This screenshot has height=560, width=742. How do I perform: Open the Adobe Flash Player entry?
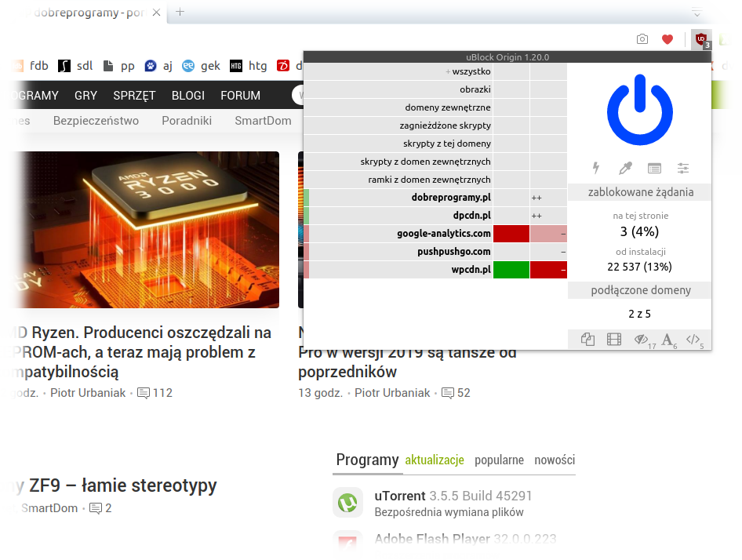[x=465, y=539]
